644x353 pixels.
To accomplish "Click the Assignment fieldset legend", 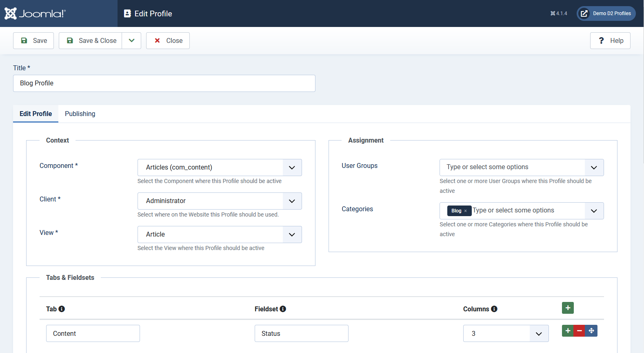I will click(366, 140).
